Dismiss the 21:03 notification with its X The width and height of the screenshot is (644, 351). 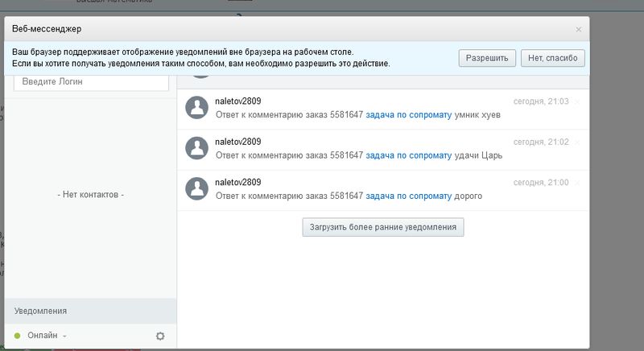pos(577,101)
